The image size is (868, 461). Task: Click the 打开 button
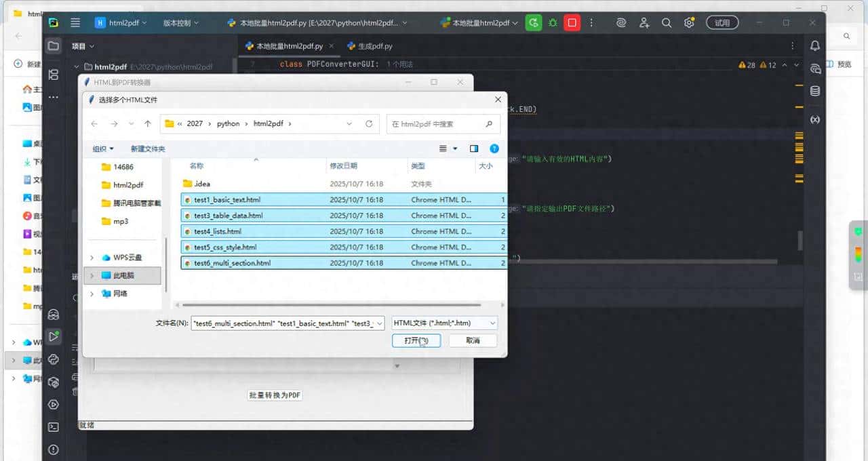pos(416,340)
